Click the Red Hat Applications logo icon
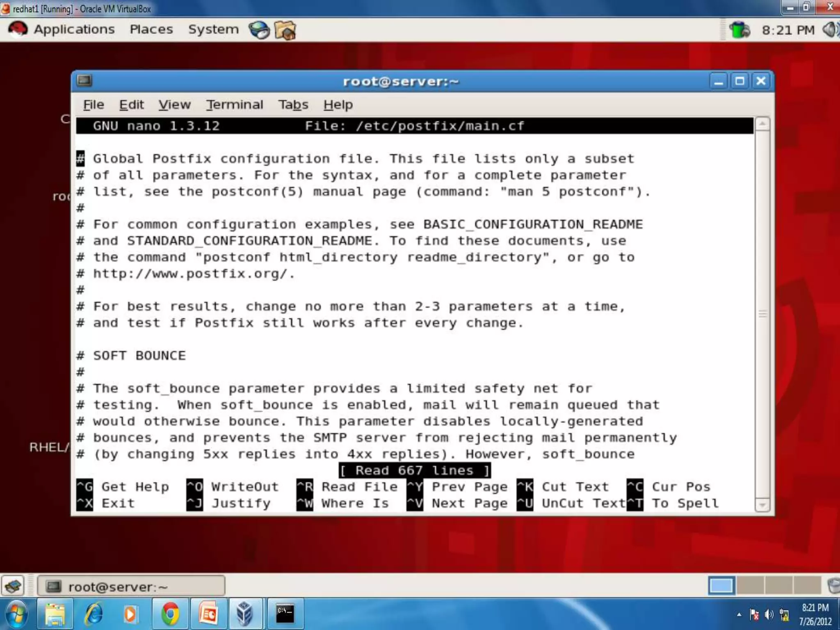 tap(18, 30)
